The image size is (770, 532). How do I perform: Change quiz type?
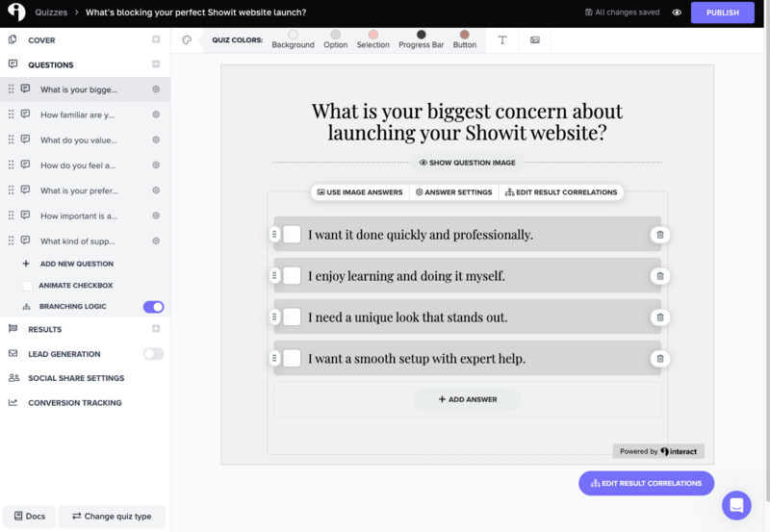tap(112, 517)
